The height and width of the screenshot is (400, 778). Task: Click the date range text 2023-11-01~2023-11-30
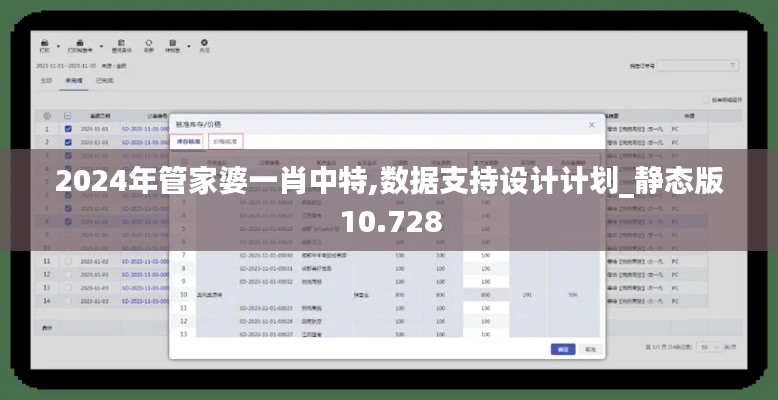(x=66, y=66)
